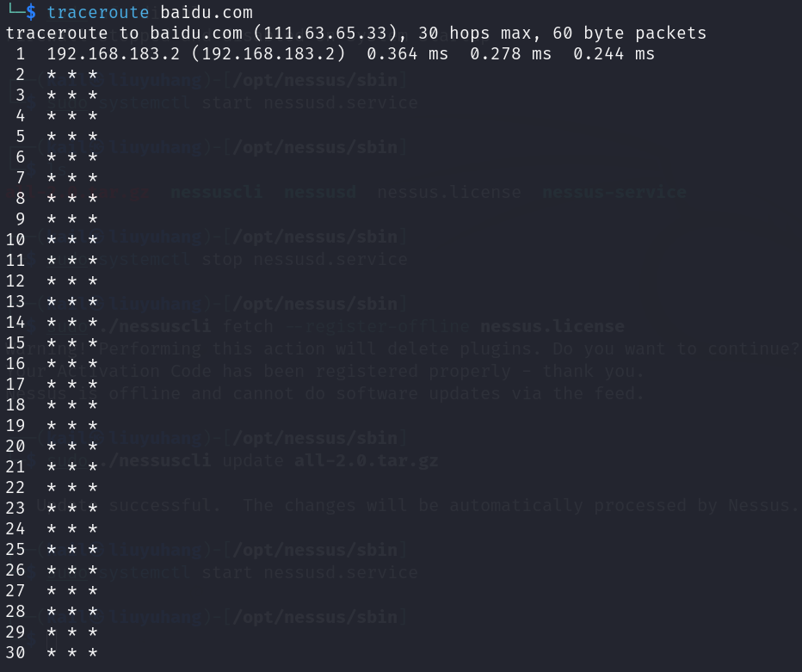Click the faded nessus.license text
The width and height of the screenshot is (802, 672).
click(x=449, y=192)
